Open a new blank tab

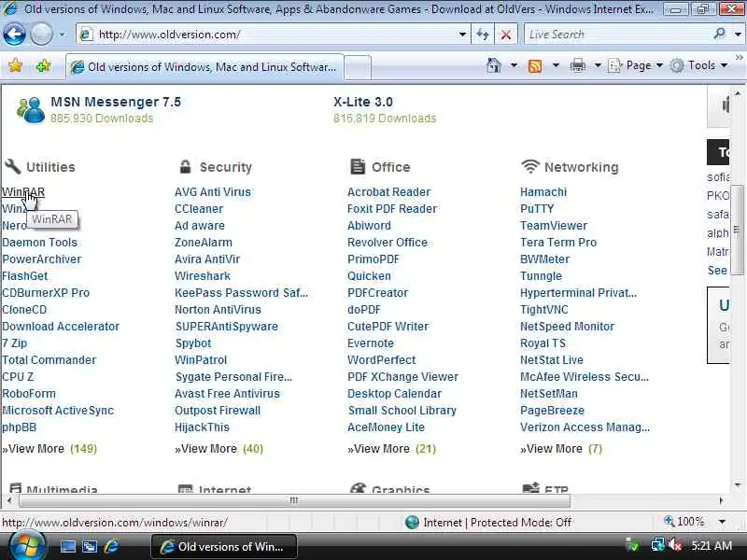358,66
